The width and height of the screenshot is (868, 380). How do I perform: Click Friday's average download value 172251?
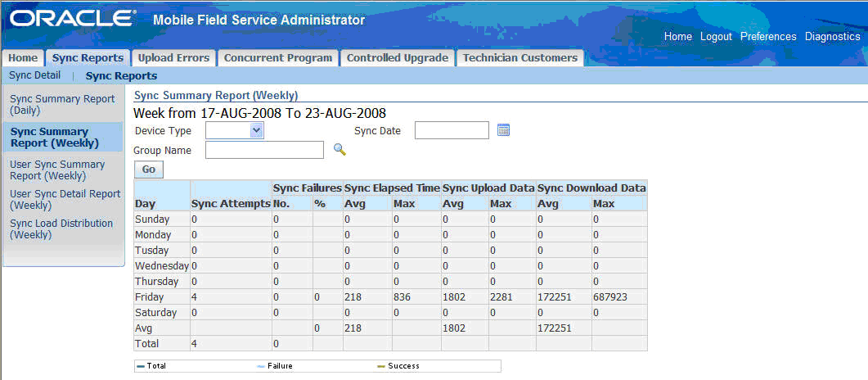point(554,297)
